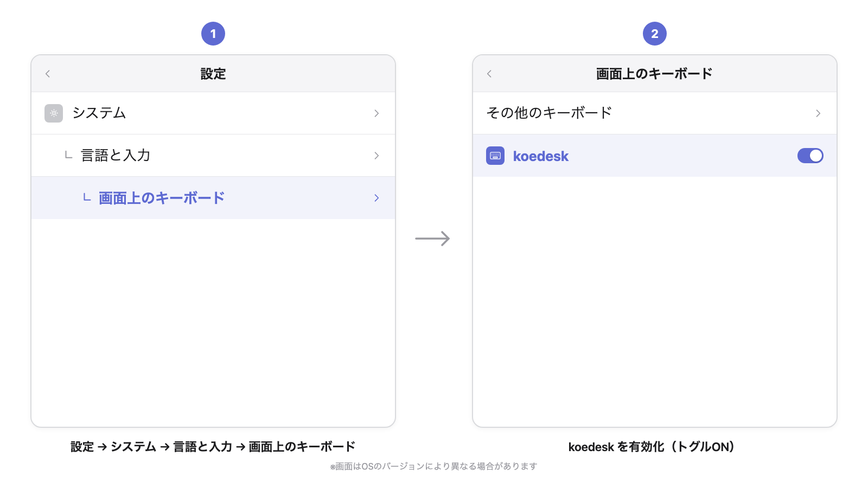Click the koedesk keyboard name label
The height and width of the screenshot is (488, 868).
pyautogui.click(x=541, y=156)
